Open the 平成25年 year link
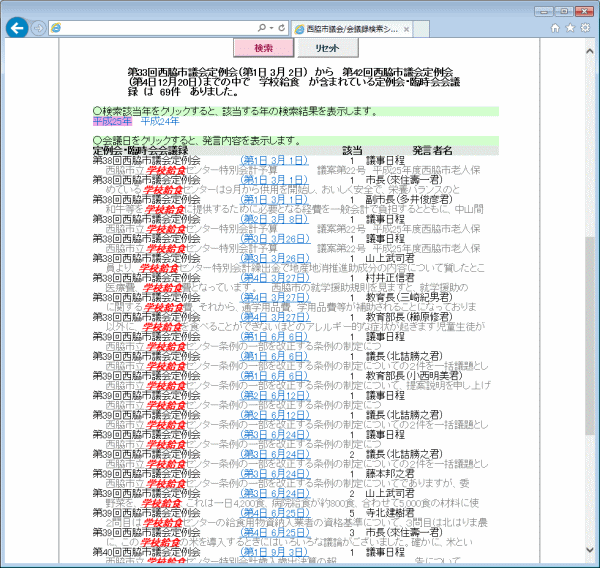The height and width of the screenshot is (568, 600). (112, 121)
